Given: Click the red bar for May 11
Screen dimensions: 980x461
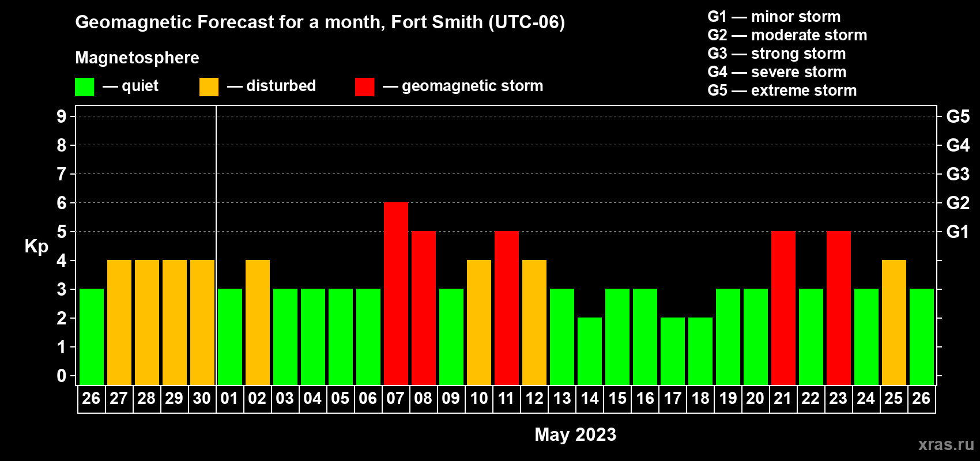Looking at the screenshot, I should click(x=507, y=308).
